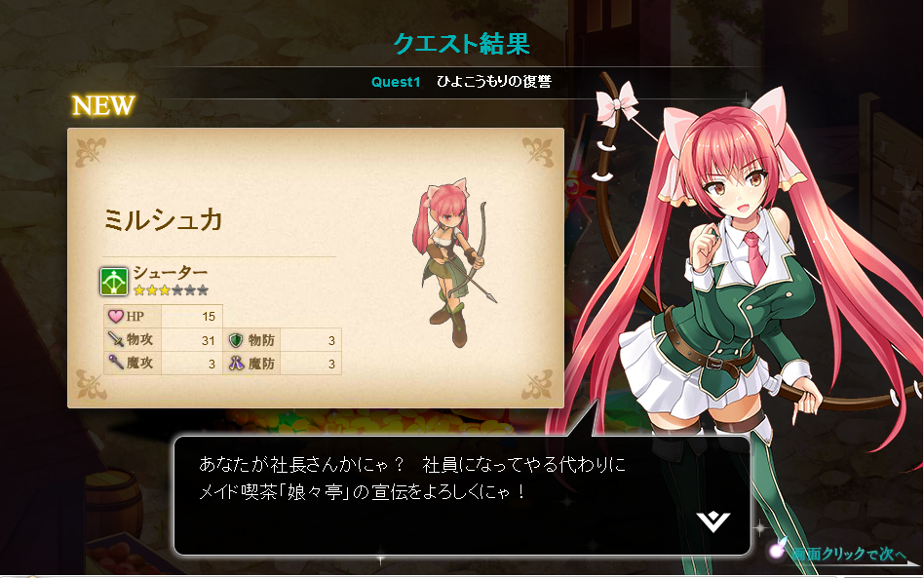Click the golden NEW badge
924x578 pixels.
click(x=103, y=106)
